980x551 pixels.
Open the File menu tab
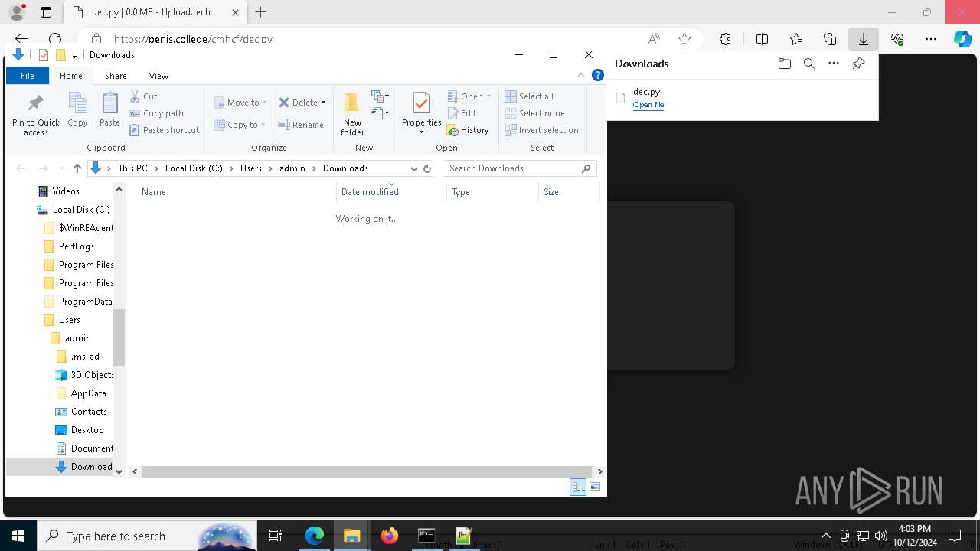click(x=27, y=76)
